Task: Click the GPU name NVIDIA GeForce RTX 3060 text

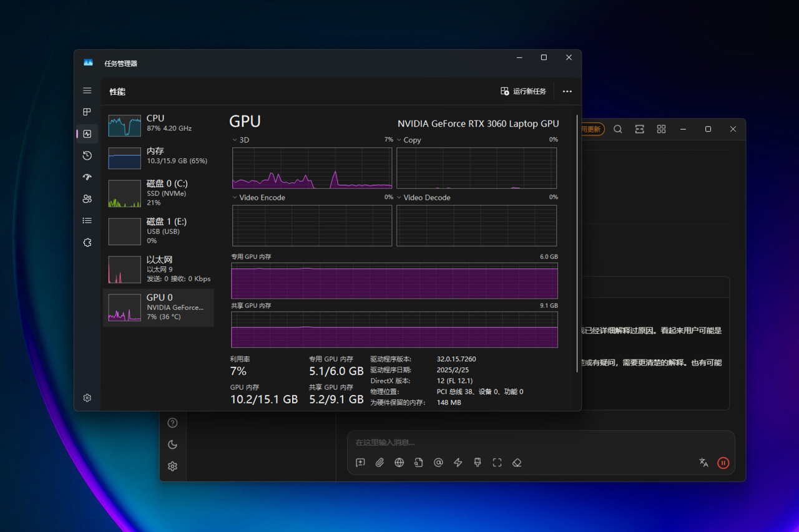Action: click(x=478, y=123)
